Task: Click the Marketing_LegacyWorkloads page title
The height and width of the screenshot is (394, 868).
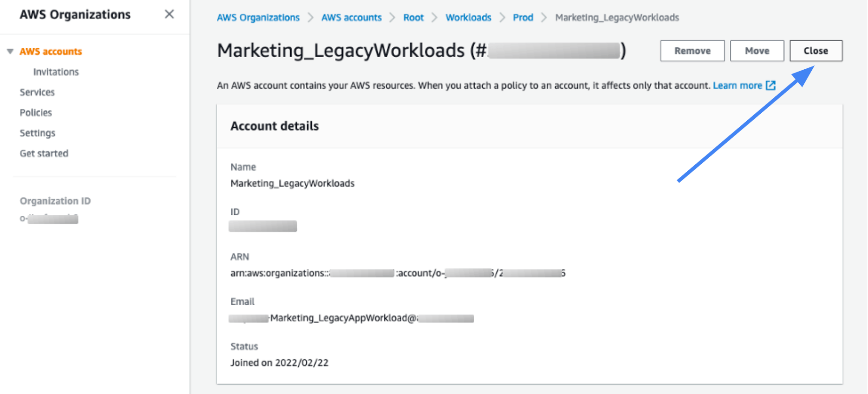Action: point(421,51)
